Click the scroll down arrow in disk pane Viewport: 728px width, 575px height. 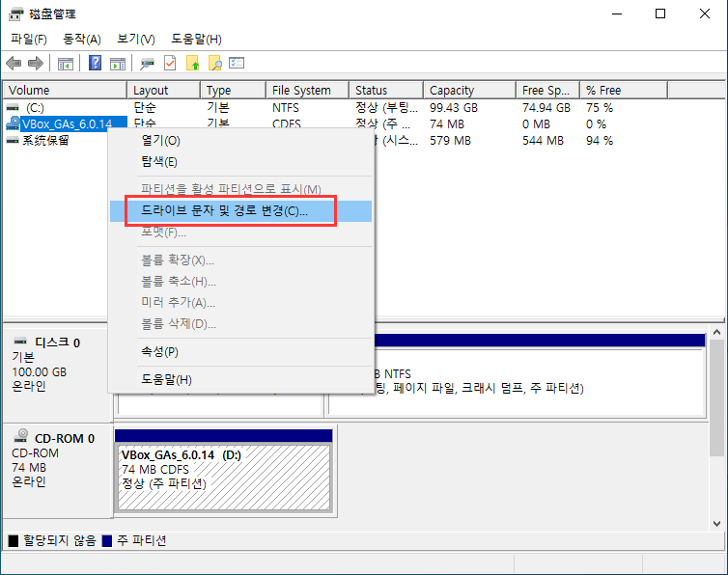click(x=716, y=524)
